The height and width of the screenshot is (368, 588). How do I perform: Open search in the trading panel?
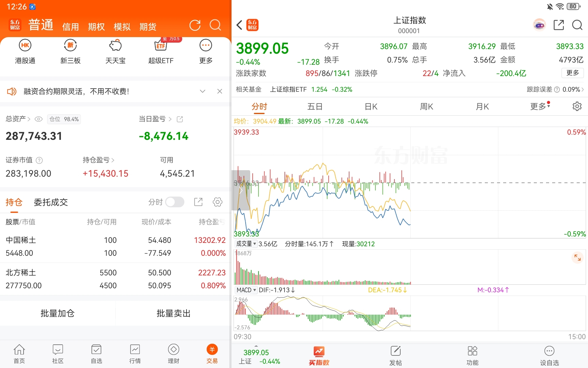215,25
